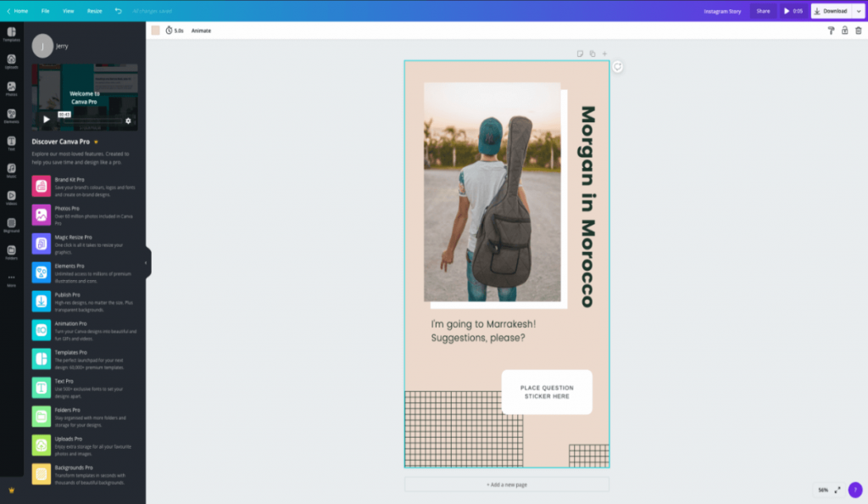Open the Resize menu
Screen dimensions: 868x504
[94, 11]
